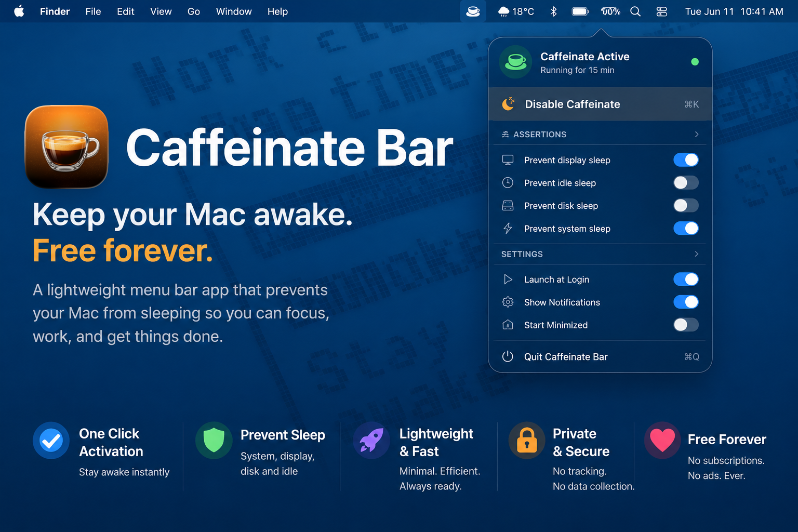Click the 'Launch at Login' label
798x532 pixels.
(x=556, y=280)
